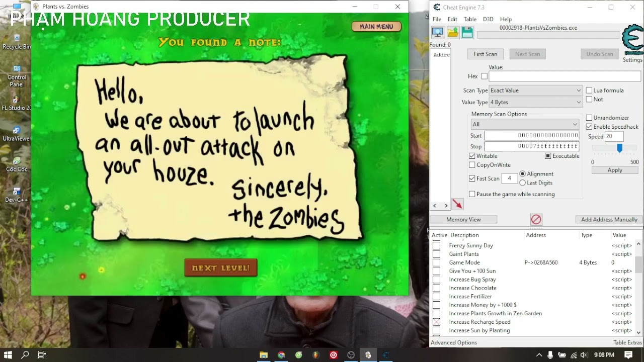This screenshot has height=362, width=644.
Task: Enable the CopyOnWrite checkbox
Action: (472, 165)
